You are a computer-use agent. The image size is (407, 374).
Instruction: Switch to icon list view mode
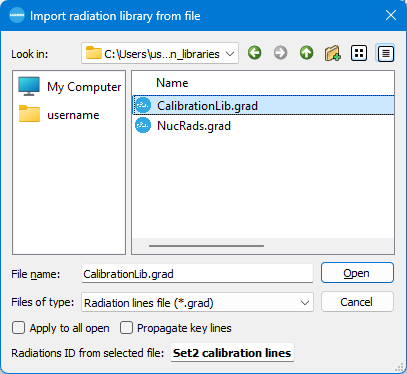coord(359,53)
